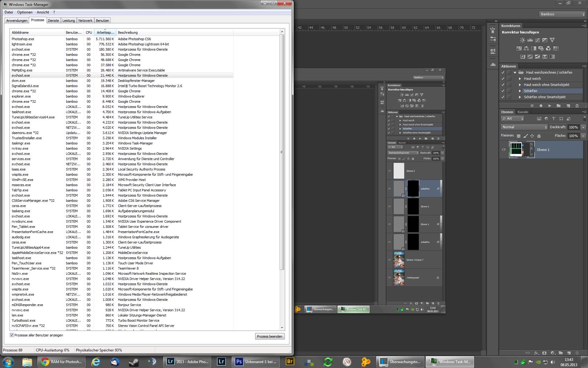
Task: Open the Bridge icon in the taskbar
Action: click(x=289, y=362)
